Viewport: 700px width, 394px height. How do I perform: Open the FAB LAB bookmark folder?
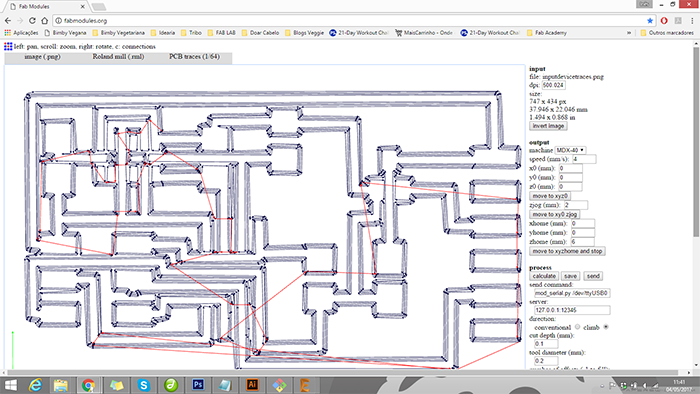(221, 33)
